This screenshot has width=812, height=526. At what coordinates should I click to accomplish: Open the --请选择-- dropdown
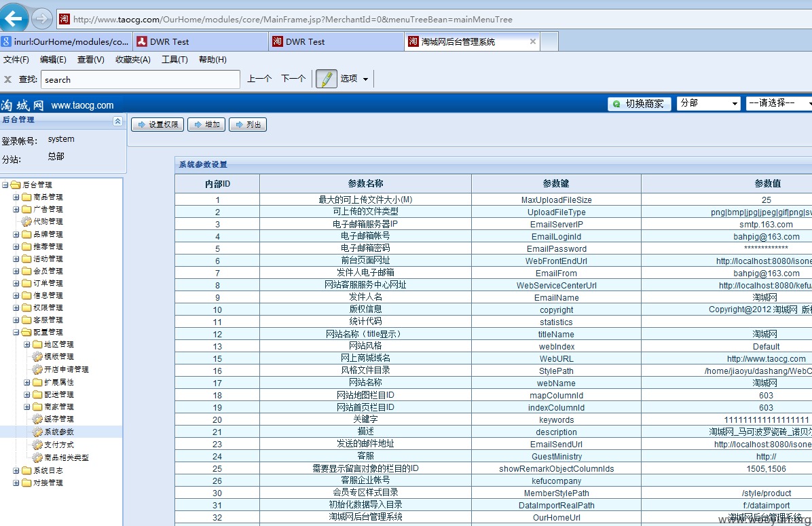click(779, 104)
